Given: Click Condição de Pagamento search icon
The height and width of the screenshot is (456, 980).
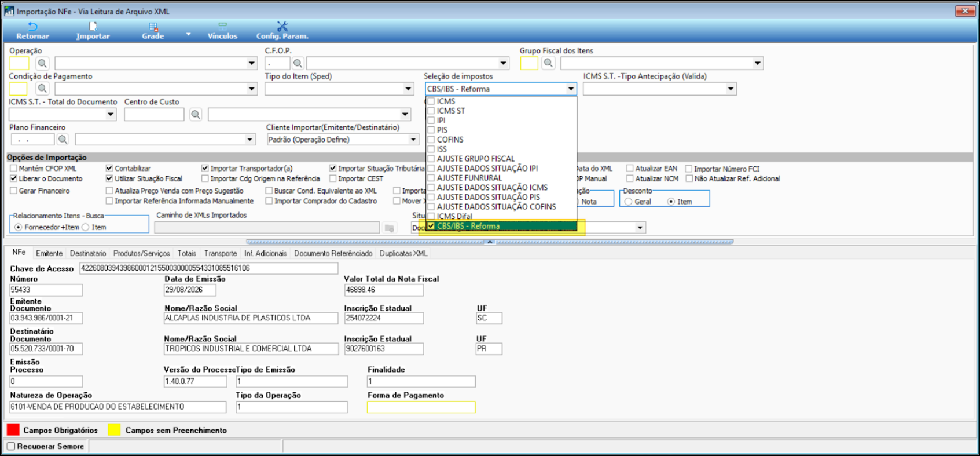Looking at the screenshot, I should coord(42,89).
